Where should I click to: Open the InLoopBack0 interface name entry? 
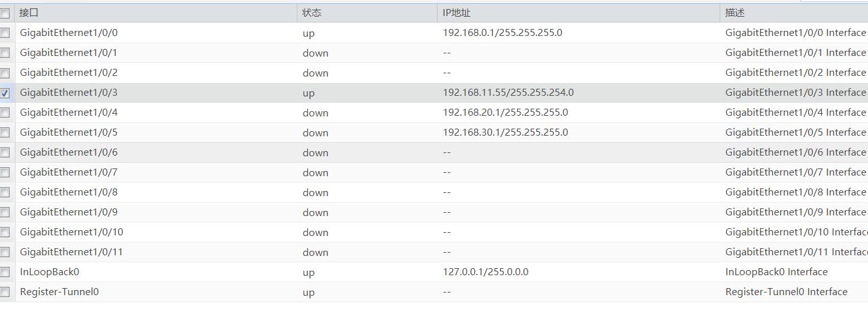pyautogui.click(x=49, y=272)
